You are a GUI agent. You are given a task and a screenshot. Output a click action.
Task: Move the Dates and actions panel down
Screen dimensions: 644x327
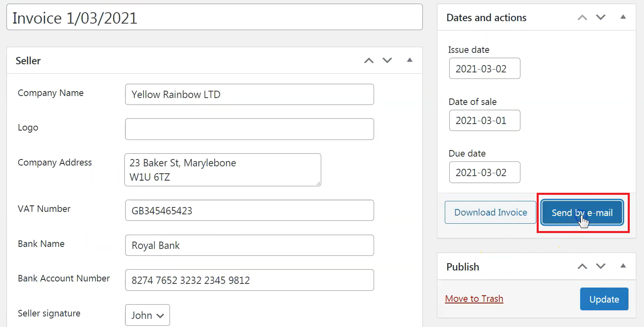601,17
